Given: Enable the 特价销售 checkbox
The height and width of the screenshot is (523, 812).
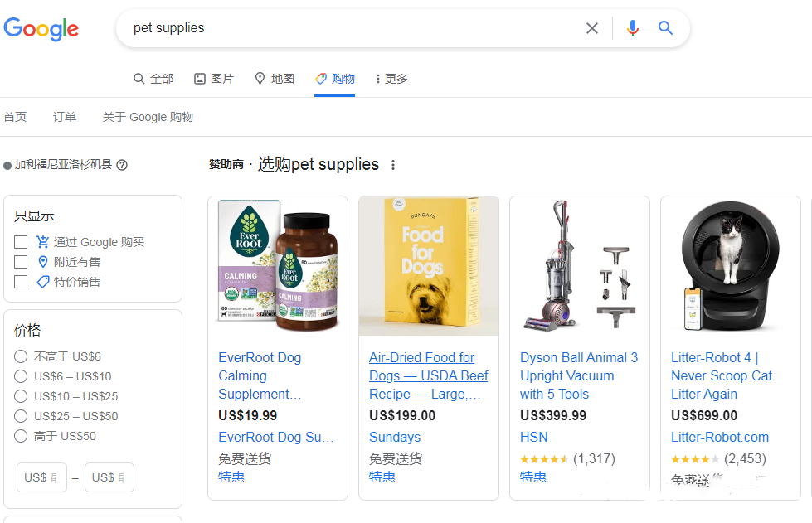Looking at the screenshot, I should click(21, 282).
